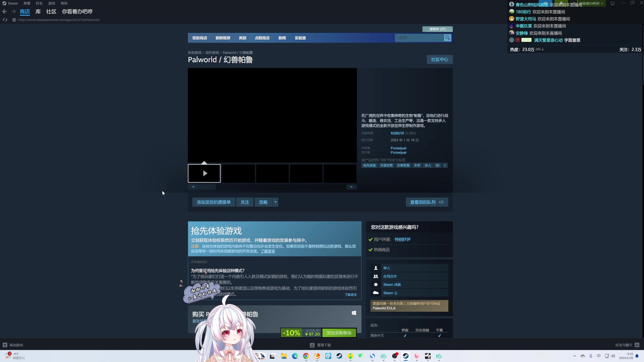
Task: Switch to the 库 (Library) tab
Action: pyautogui.click(x=38, y=11)
